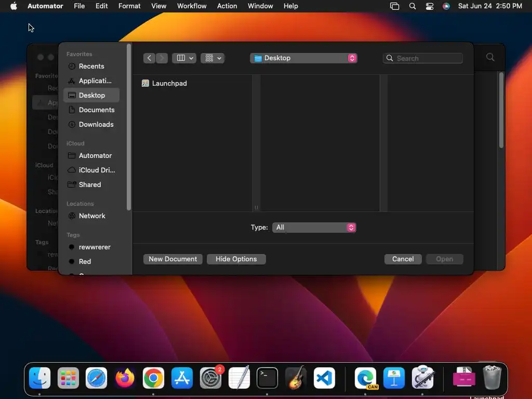This screenshot has width=532, height=399.
Task: Select the Red tag in sidebar
Action: tap(91, 262)
